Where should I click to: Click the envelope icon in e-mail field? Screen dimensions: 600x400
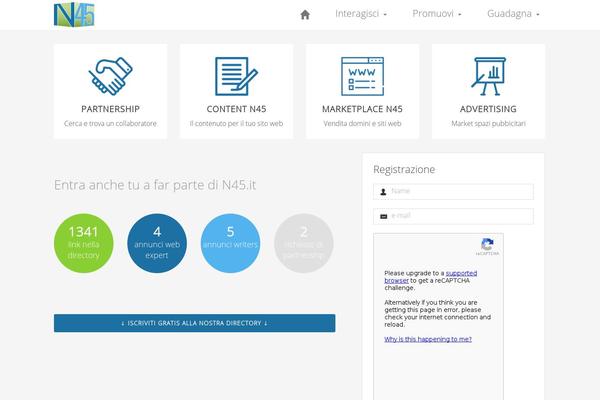(383, 217)
